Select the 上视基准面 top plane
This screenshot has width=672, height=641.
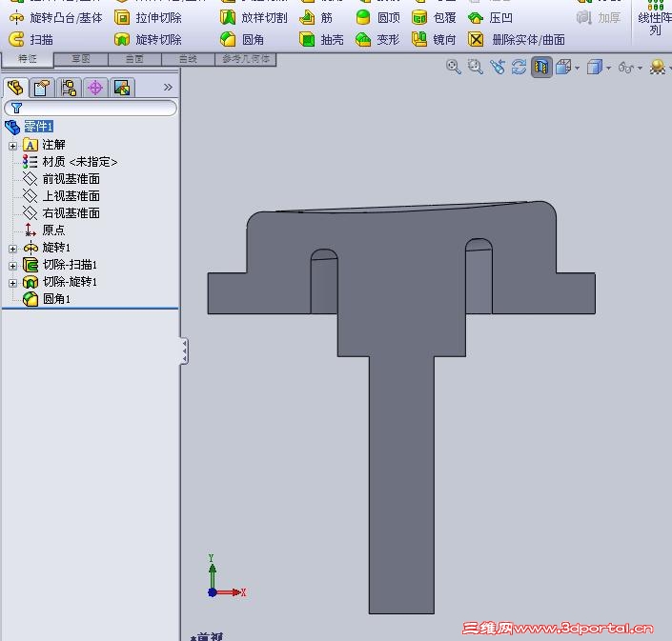(62, 196)
